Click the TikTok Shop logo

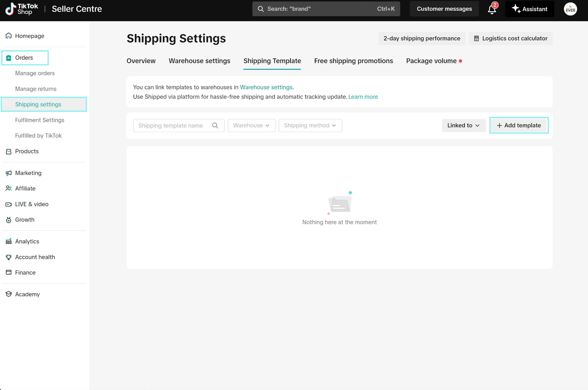[22, 9]
